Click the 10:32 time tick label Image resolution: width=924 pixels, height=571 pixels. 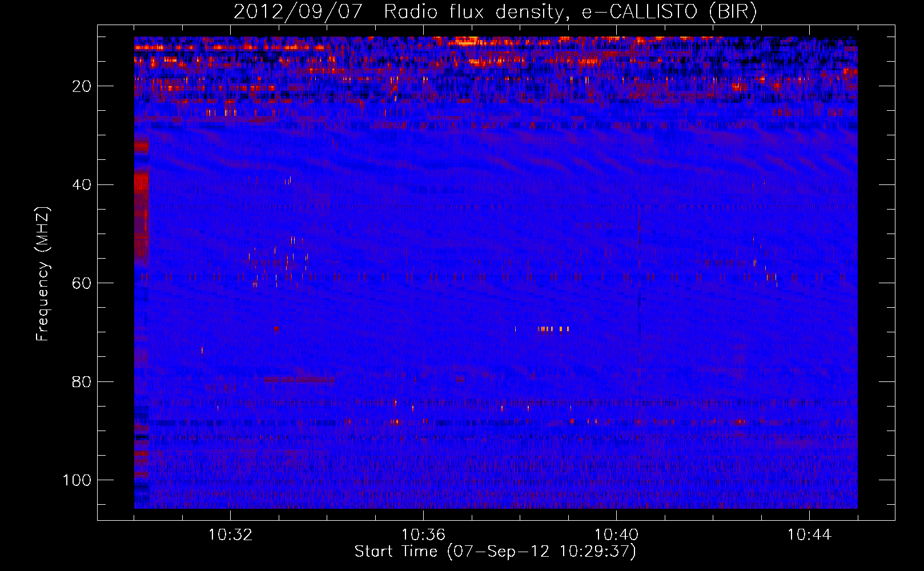click(x=230, y=535)
